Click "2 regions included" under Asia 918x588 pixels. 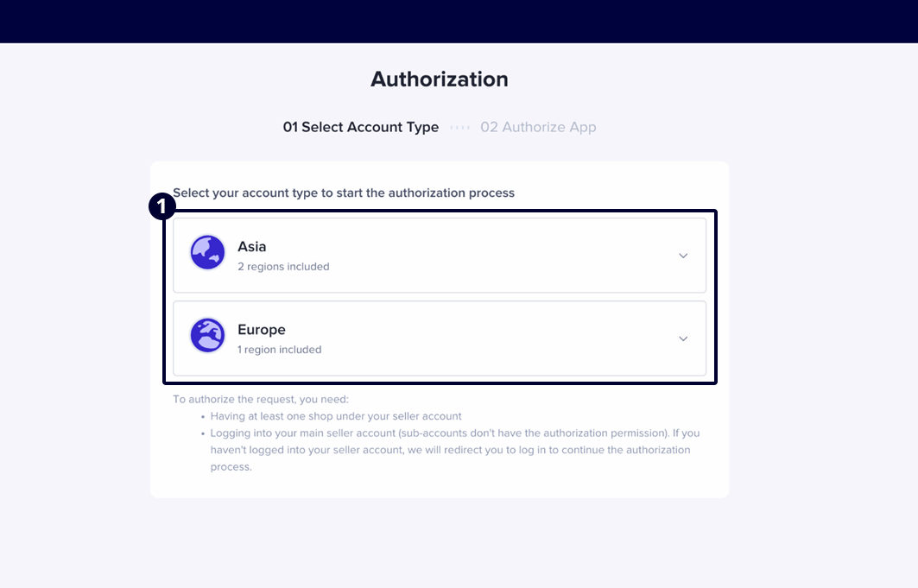tap(283, 267)
